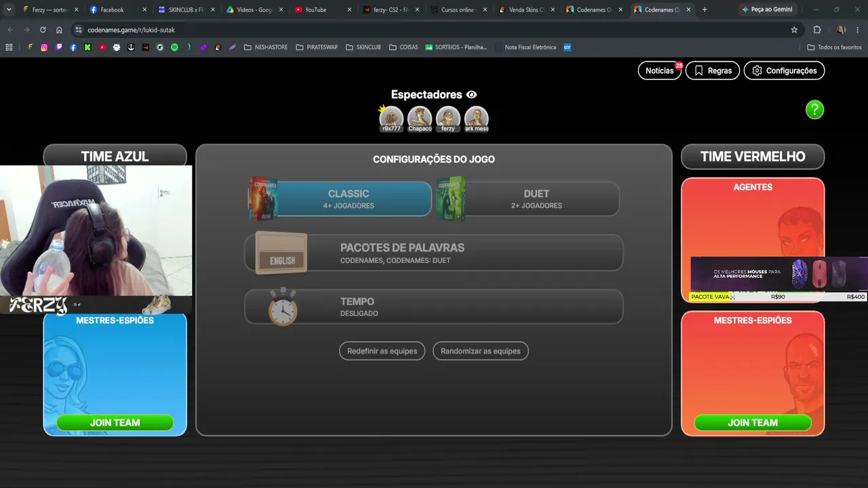This screenshot has width=868, height=488.
Task: Open the SKINCLUB bookmarks folder
Action: pyautogui.click(x=363, y=47)
